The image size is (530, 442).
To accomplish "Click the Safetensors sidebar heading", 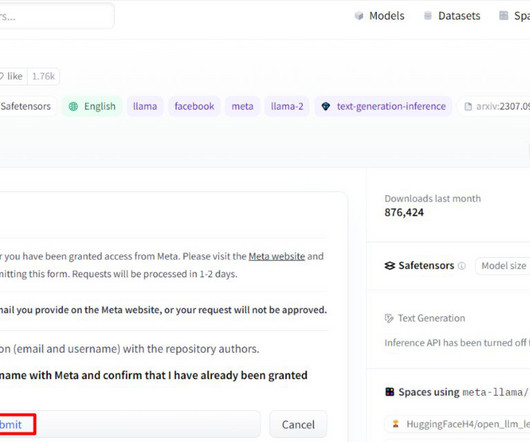I will pos(426,266).
